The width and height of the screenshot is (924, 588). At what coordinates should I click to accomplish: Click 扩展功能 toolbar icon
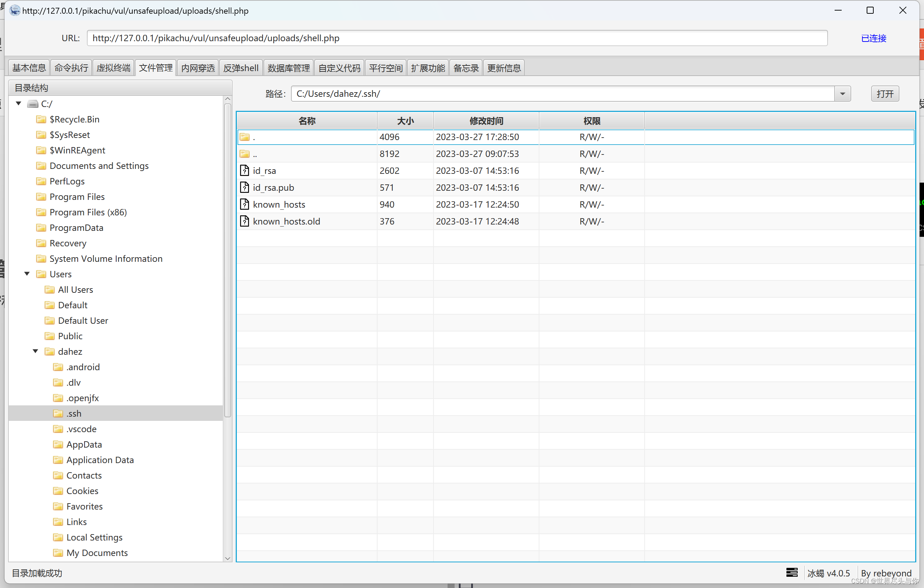pos(428,67)
